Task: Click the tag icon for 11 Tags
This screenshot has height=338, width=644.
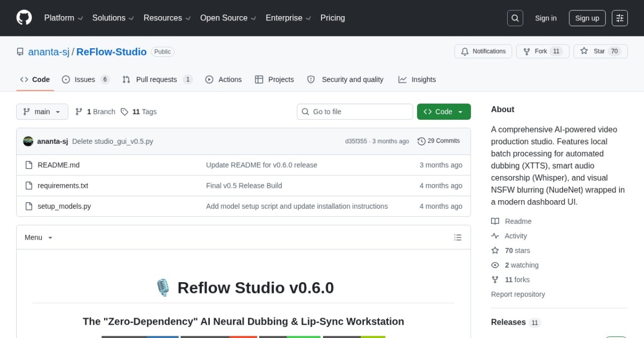Action: click(125, 112)
